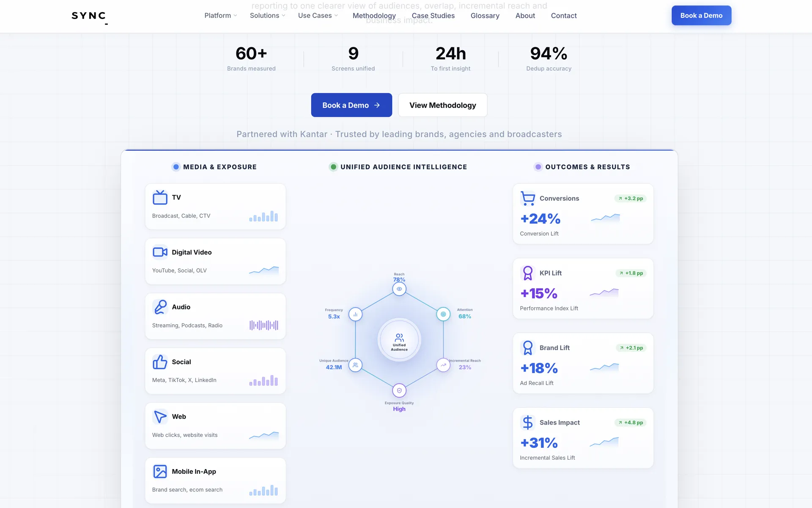Image resolution: width=812 pixels, height=508 pixels.
Task: Click "Meta, TikTok, X, LinkedIn" text
Action: click(x=184, y=380)
